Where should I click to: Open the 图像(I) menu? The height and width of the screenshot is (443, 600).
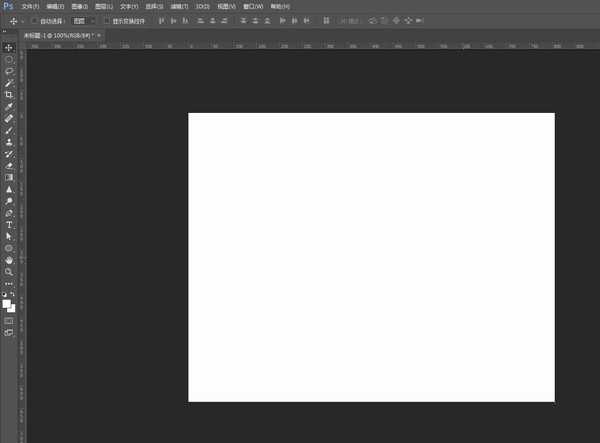(80, 7)
